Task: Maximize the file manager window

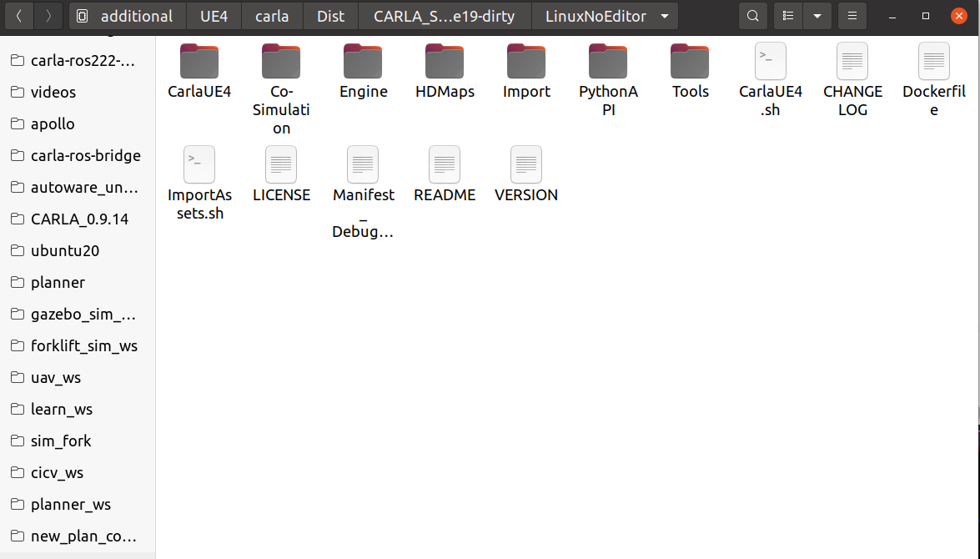Action: point(926,16)
